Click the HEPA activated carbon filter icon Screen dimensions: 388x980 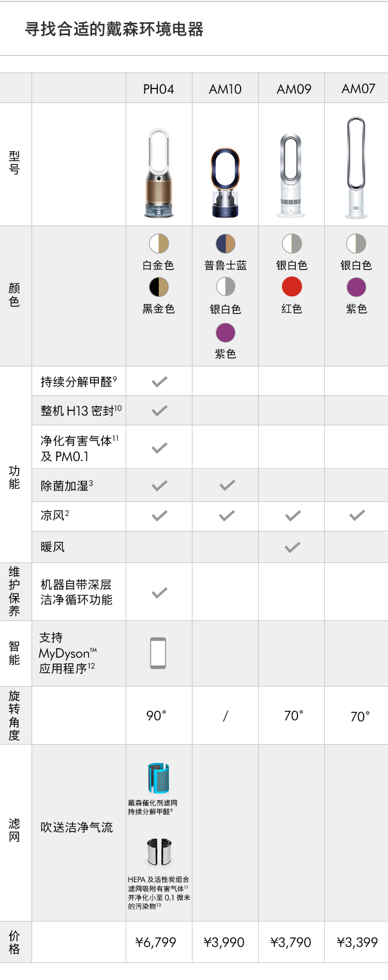pos(159,852)
